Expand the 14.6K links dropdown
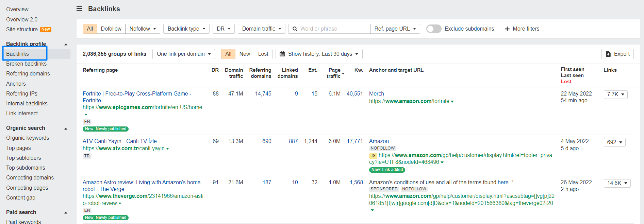 (x=617, y=183)
